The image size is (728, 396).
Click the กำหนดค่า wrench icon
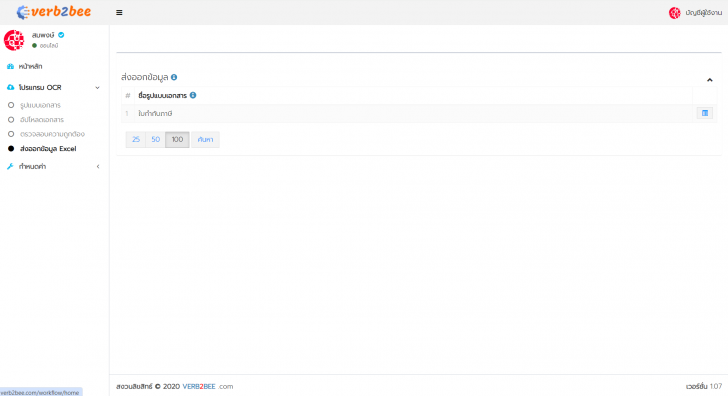pos(10,166)
